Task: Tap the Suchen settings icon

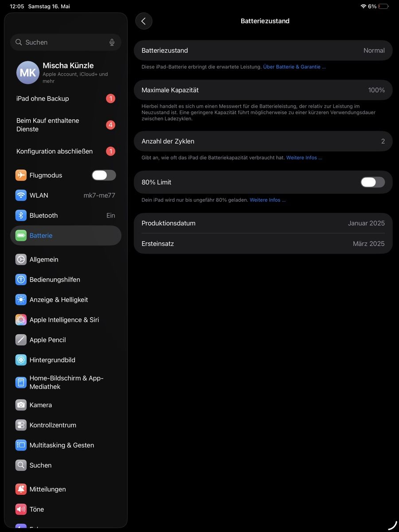Action: [21, 465]
